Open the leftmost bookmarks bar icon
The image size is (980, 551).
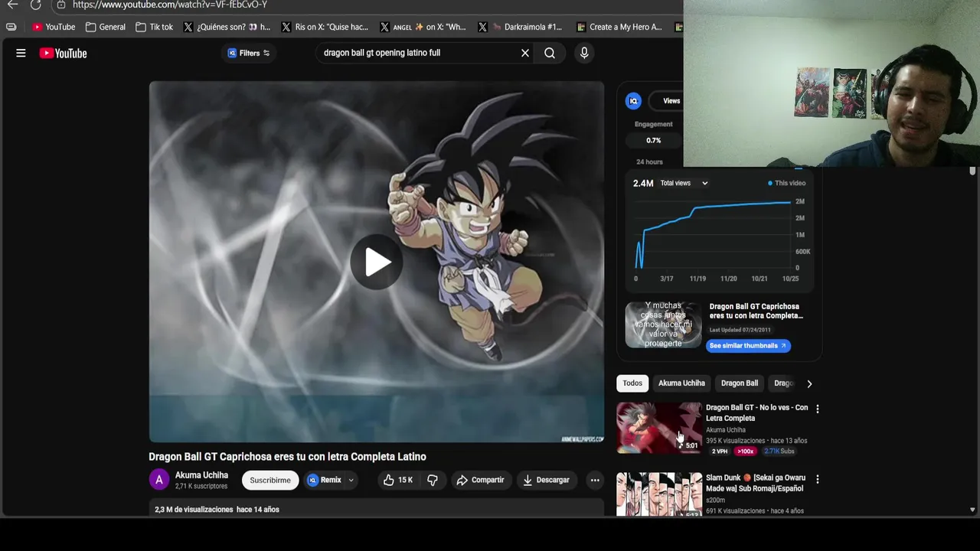click(11, 27)
